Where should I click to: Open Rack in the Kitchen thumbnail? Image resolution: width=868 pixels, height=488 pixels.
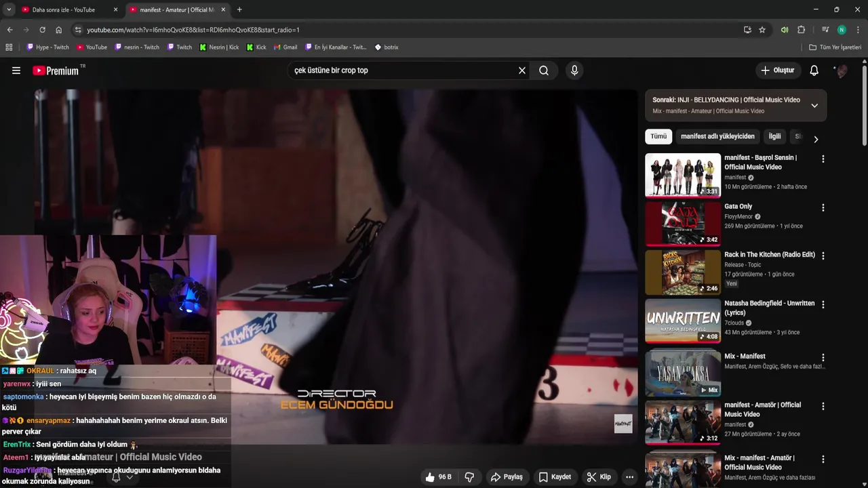tap(683, 272)
